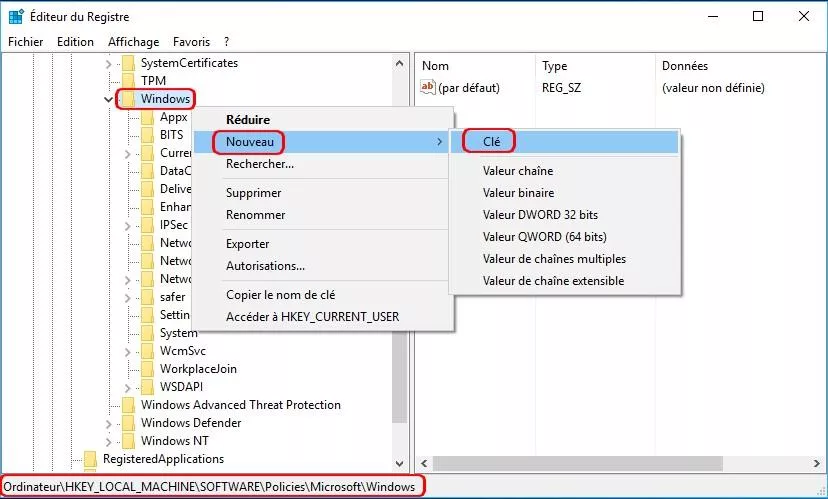Click the BITS folder icon
Image resolution: width=828 pixels, height=499 pixels.
pyautogui.click(x=147, y=135)
